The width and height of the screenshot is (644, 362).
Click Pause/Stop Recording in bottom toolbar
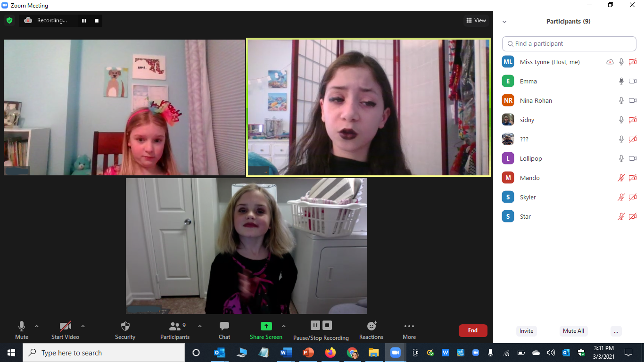click(x=321, y=330)
